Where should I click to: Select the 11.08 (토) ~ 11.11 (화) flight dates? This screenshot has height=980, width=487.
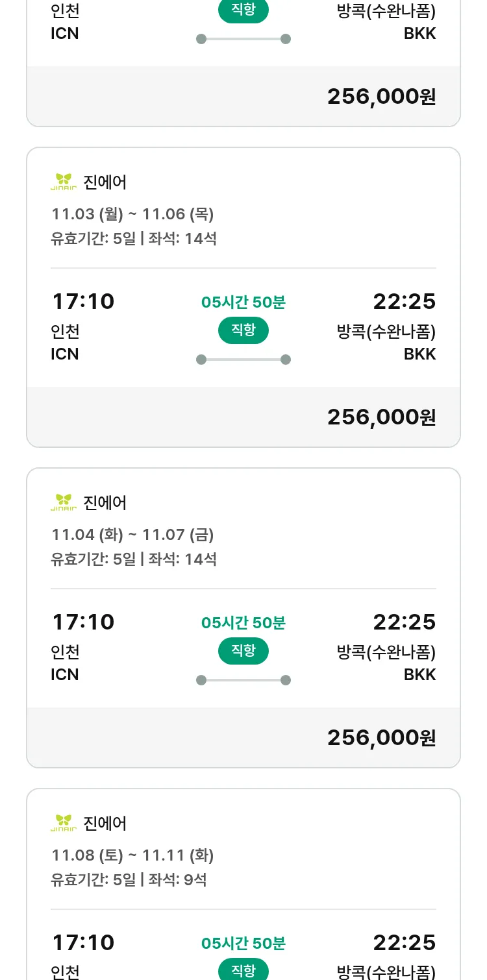pyautogui.click(x=132, y=855)
